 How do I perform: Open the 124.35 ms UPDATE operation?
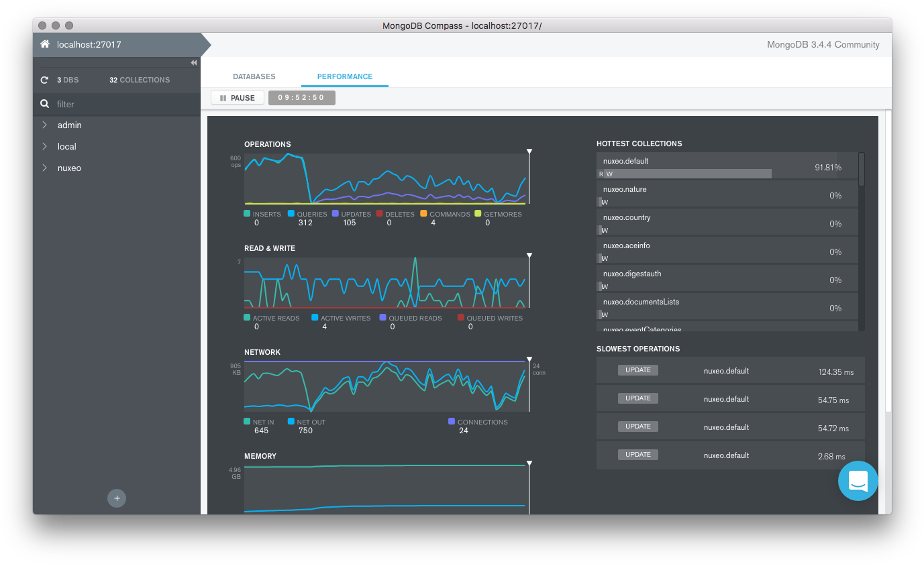[x=731, y=371]
